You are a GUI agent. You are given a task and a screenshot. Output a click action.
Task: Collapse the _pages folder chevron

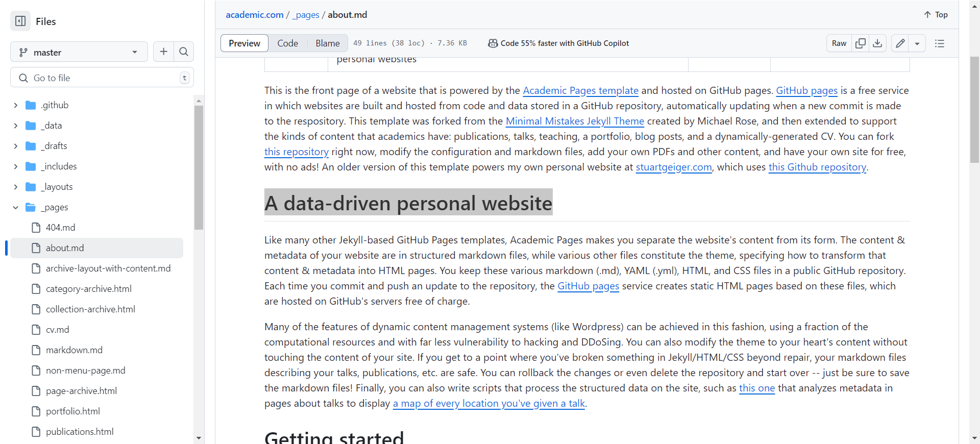click(15, 207)
